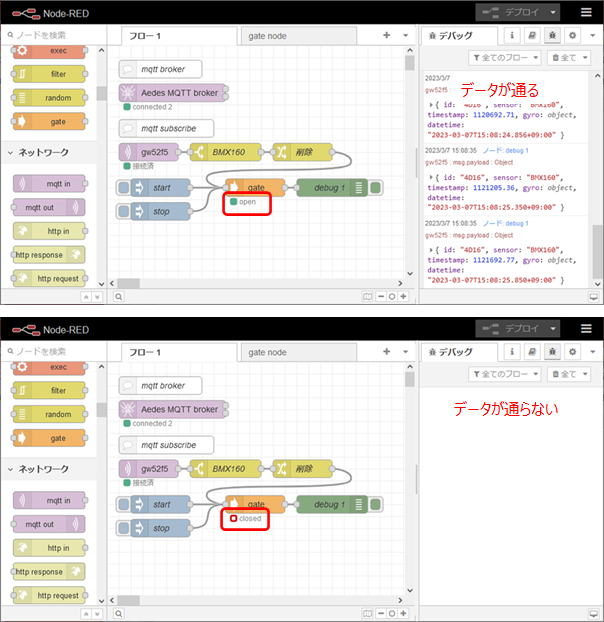604x622 pixels.
Task: Toggle the debug 1 node output in top flow
Action: pos(376,188)
